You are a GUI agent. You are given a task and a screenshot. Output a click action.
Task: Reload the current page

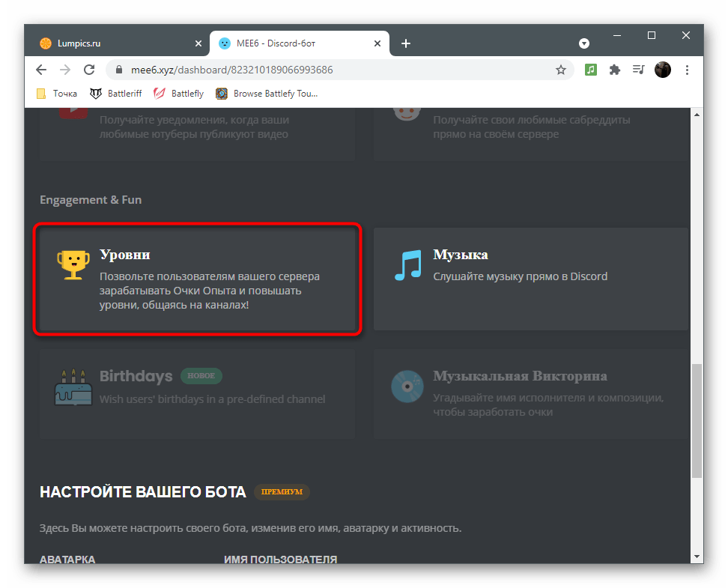(89, 70)
